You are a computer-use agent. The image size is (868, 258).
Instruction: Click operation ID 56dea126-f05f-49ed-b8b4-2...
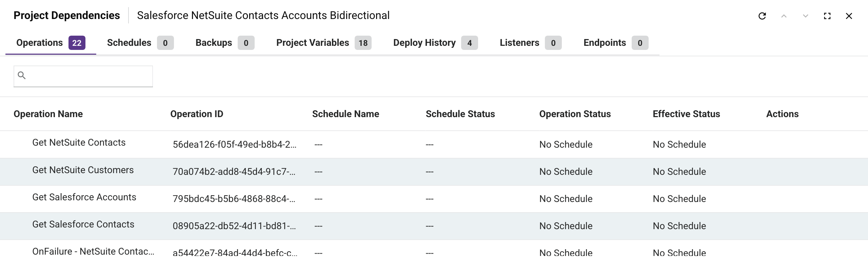point(235,145)
